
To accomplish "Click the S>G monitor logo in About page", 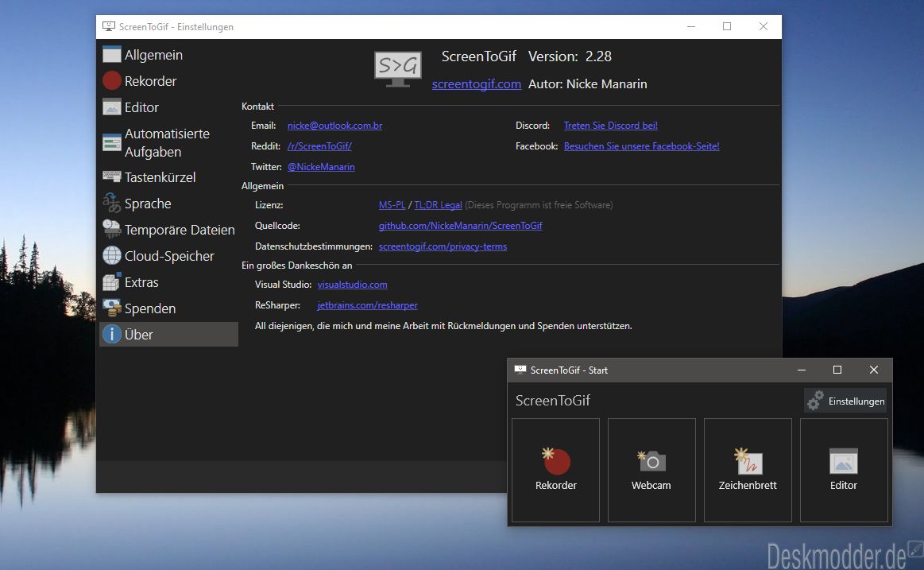I will pyautogui.click(x=398, y=69).
